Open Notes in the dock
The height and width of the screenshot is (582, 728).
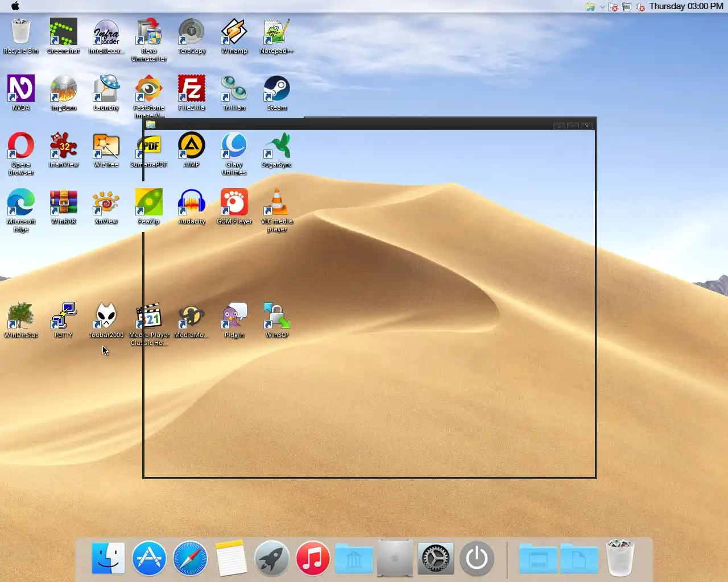[231, 558]
